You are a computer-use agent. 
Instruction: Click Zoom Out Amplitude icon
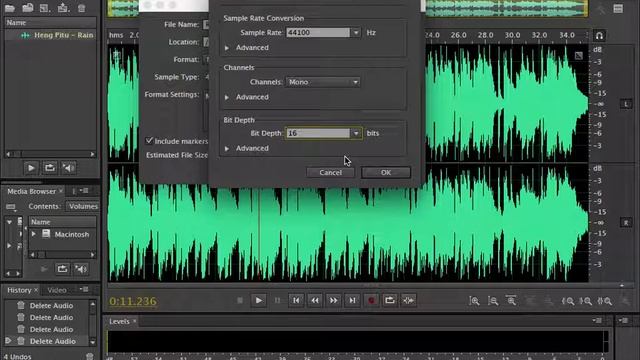(493, 301)
